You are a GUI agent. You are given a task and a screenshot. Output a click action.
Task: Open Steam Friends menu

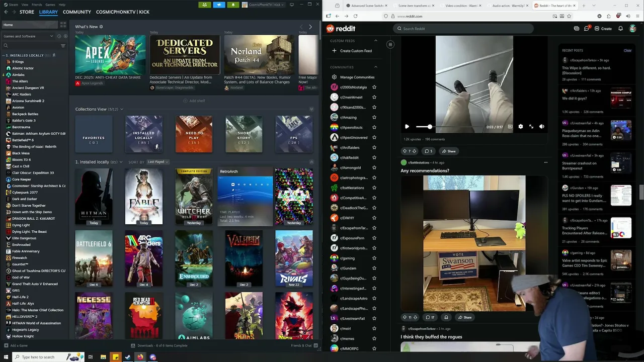[x=37, y=5]
